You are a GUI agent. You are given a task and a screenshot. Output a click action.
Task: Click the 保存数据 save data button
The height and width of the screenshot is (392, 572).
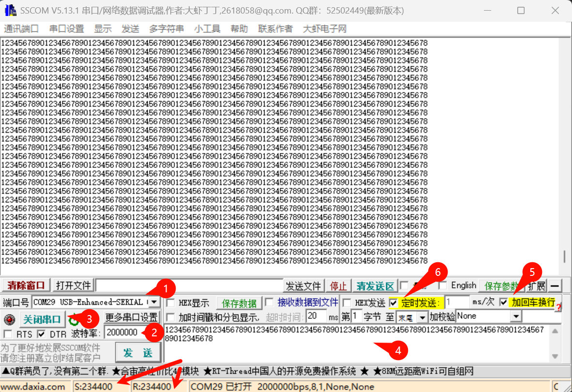click(x=239, y=303)
